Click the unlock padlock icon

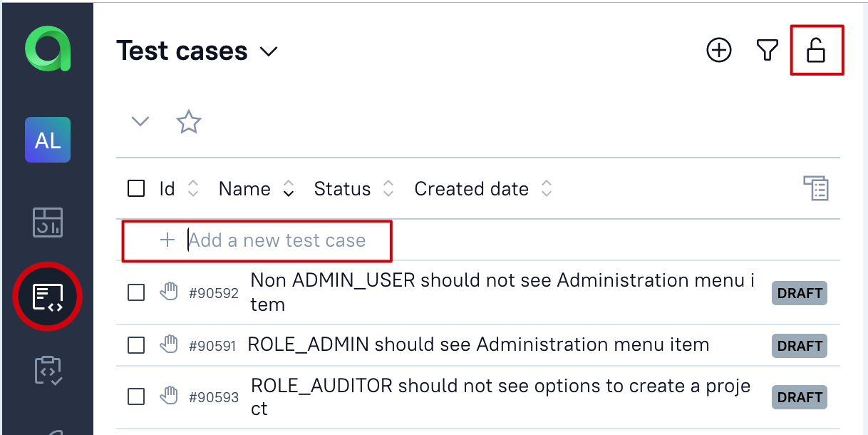(x=816, y=50)
